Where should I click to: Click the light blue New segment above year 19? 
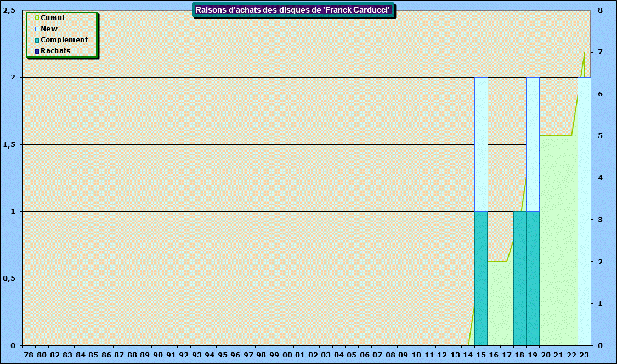(533, 144)
